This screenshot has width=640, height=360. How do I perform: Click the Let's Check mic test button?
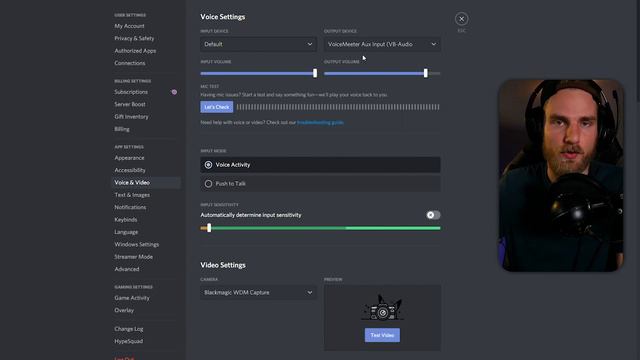tap(217, 107)
